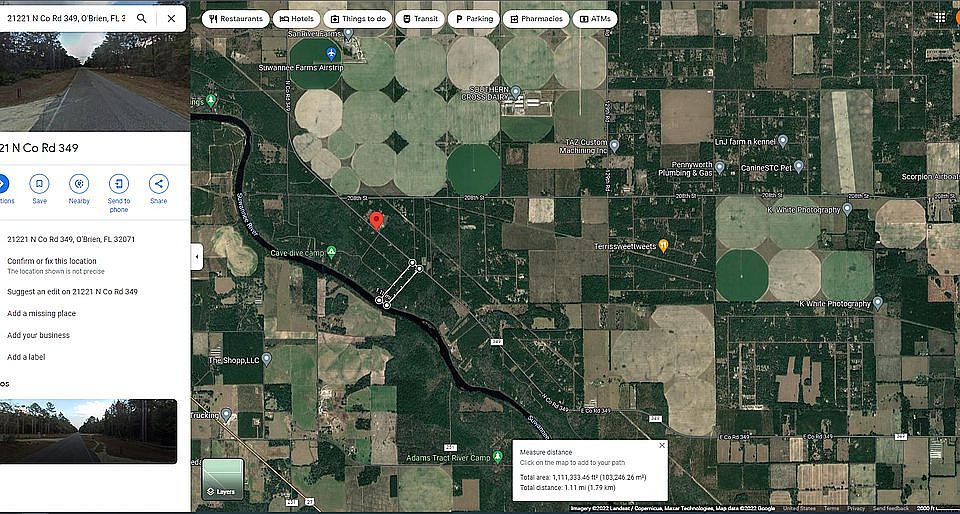960x514 pixels.
Task: Collapse the side panel arrow
Action: (x=197, y=257)
